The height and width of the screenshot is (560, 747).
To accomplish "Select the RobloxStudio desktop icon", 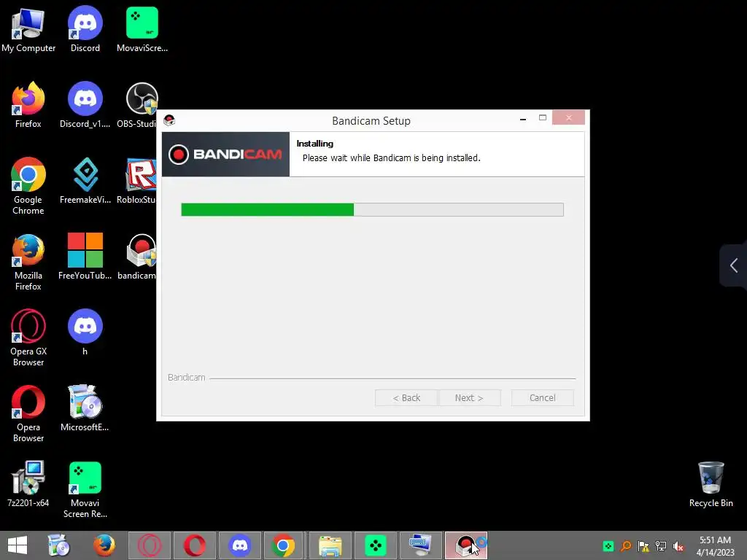I will click(137, 181).
